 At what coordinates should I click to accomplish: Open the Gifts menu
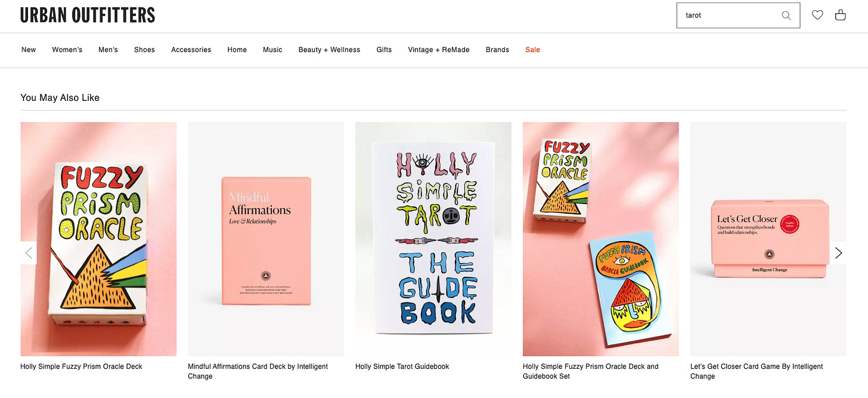tap(384, 50)
